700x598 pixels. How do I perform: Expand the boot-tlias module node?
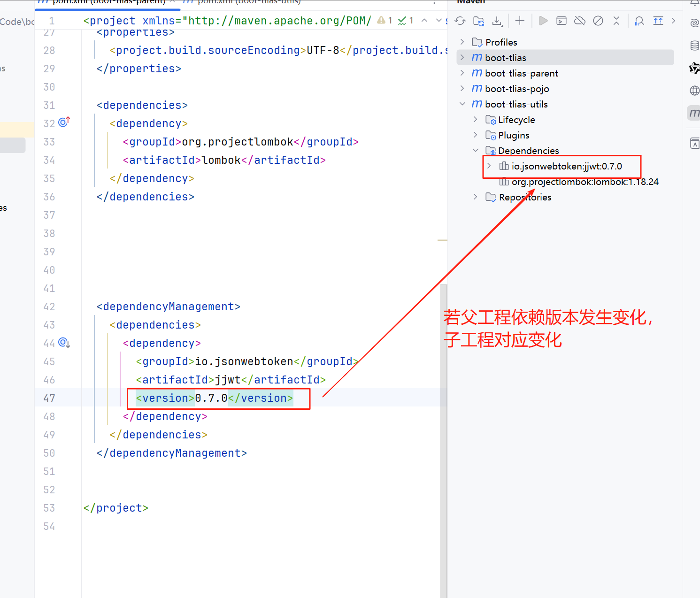click(462, 57)
